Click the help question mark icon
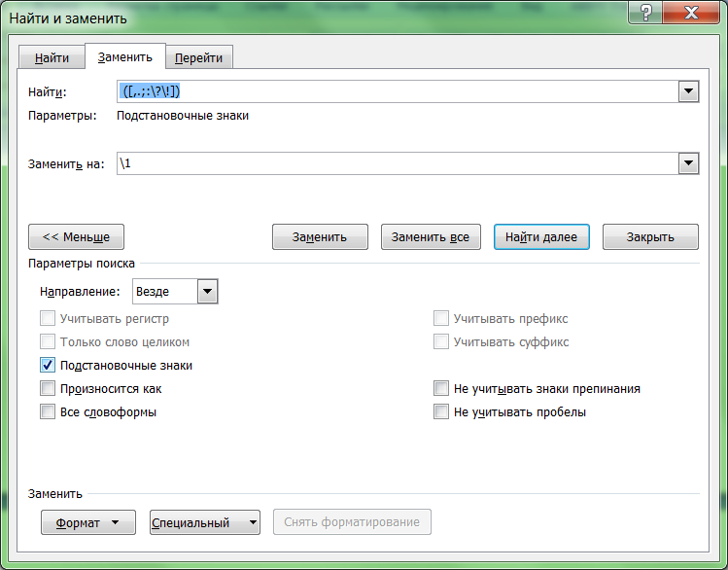Screen dimensions: 728x570 (645, 12)
